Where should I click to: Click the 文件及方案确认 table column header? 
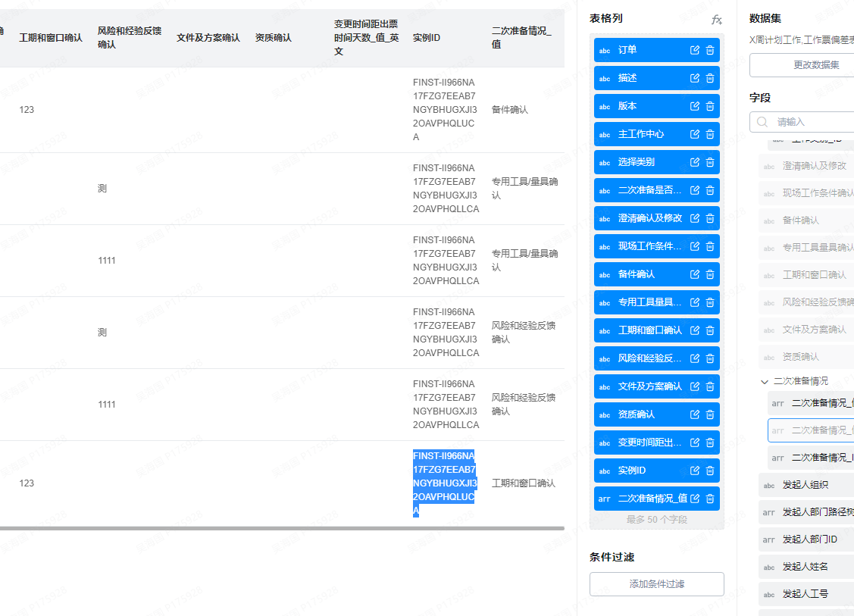pos(208,38)
